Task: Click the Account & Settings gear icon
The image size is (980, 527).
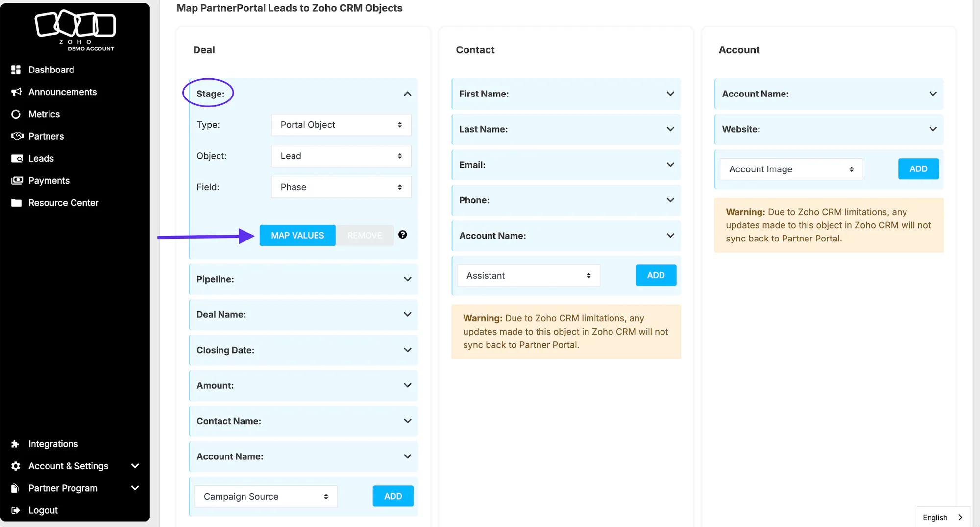Action: pyautogui.click(x=16, y=466)
